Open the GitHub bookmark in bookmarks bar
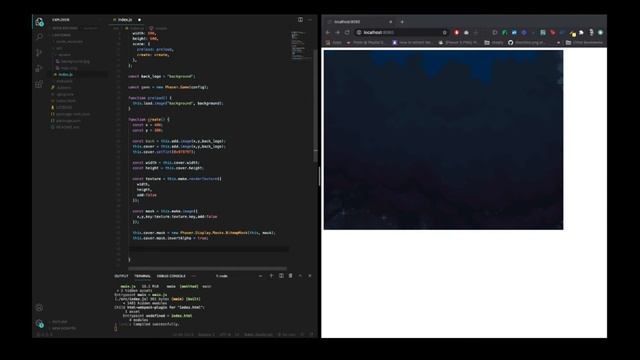The image size is (640, 360). (526, 42)
